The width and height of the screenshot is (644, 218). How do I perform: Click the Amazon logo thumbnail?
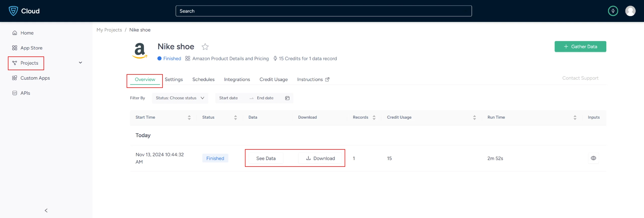(x=140, y=51)
